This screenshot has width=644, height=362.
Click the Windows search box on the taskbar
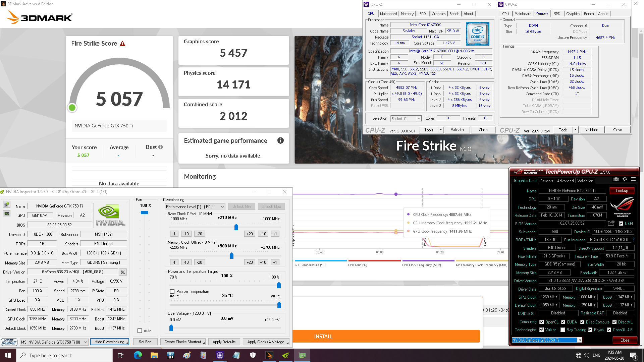(64, 355)
